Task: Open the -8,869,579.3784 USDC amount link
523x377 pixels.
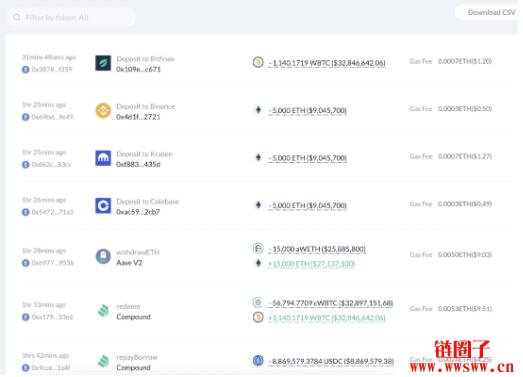Action: tap(331, 361)
